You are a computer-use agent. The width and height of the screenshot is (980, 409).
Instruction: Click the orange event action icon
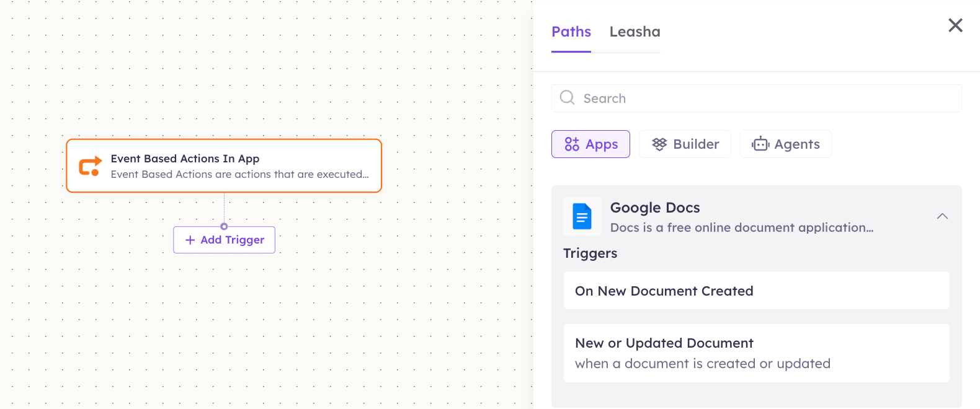(x=90, y=166)
